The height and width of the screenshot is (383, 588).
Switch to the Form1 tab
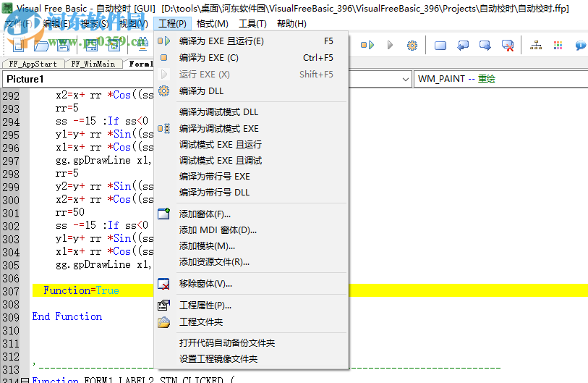(x=140, y=64)
